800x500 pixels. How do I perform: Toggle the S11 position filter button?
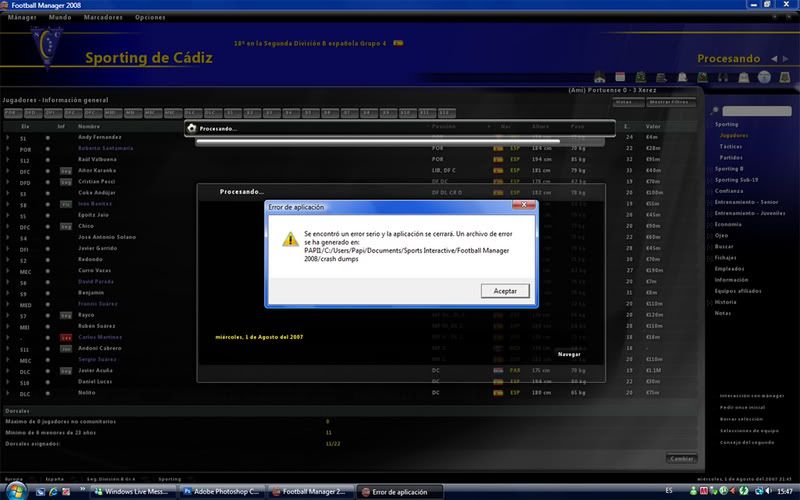(427, 113)
